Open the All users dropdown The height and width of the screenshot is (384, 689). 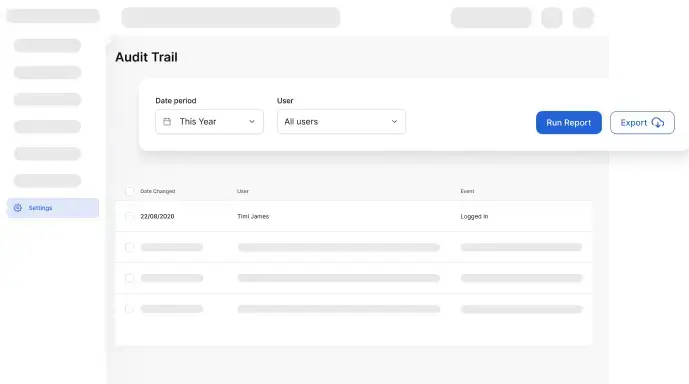pos(341,122)
